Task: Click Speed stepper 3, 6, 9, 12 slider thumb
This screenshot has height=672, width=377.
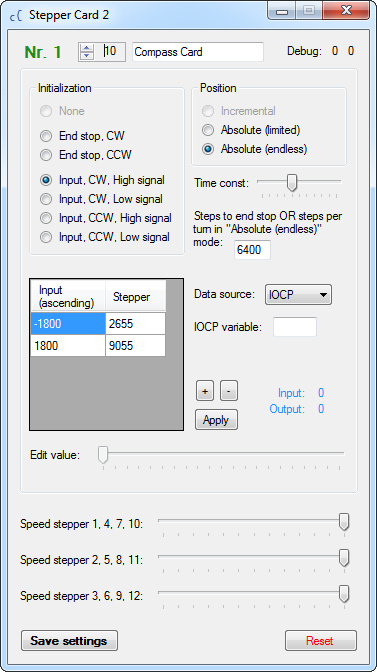Action: click(344, 594)
